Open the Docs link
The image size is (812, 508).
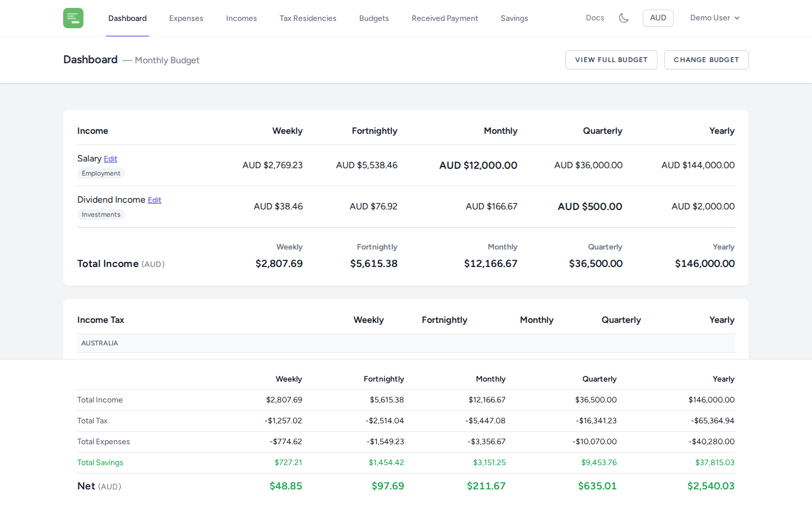tap(595, 18)
